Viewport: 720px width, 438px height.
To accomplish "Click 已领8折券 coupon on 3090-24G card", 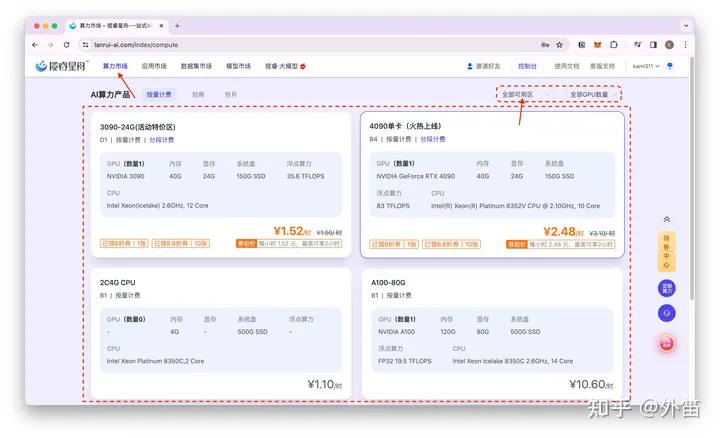I will [x=124, y=243].
